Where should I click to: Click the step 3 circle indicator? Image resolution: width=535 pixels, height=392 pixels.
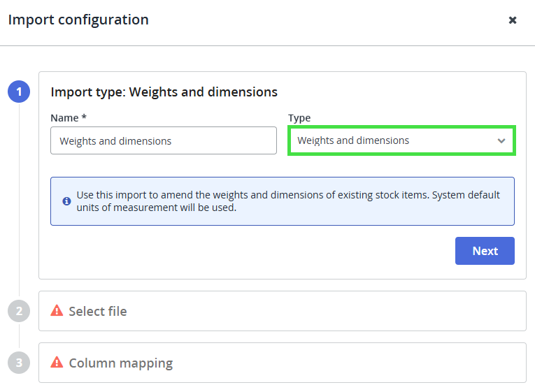19,363
